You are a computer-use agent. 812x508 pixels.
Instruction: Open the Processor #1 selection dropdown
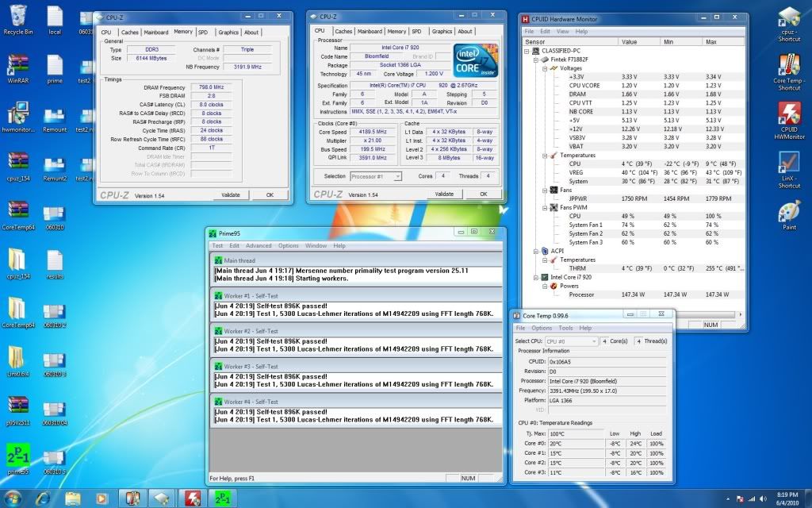coord(377,176)
